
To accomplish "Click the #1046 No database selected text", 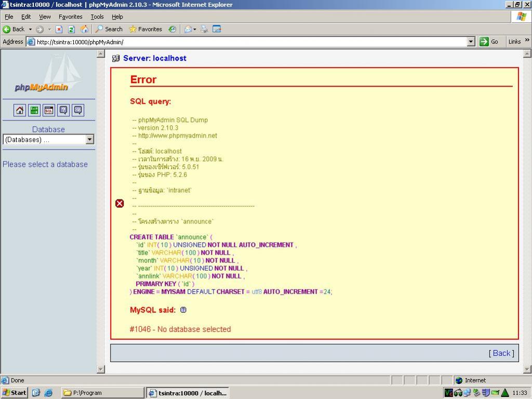I will click(x=180, y=329).
